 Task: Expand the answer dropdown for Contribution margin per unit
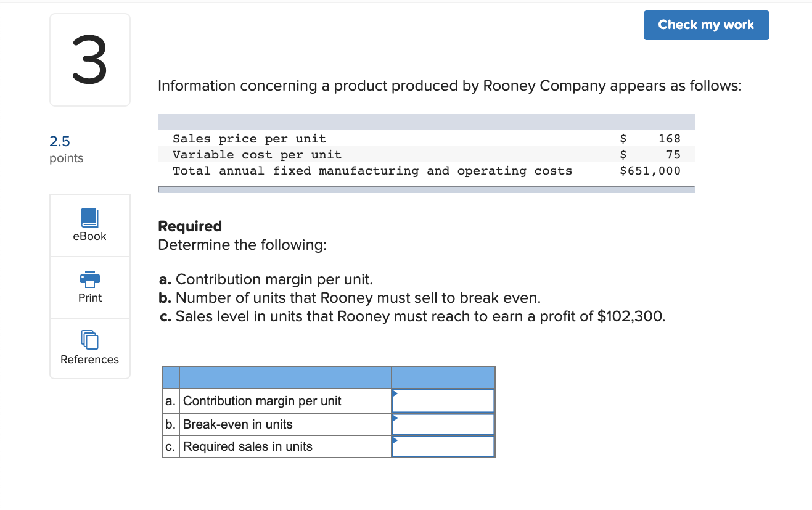pos(395,395)
